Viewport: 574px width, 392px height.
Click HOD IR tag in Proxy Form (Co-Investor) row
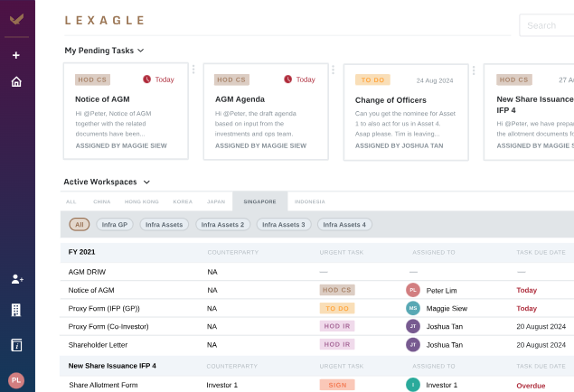pyautogui.click(x=337, y=326)
